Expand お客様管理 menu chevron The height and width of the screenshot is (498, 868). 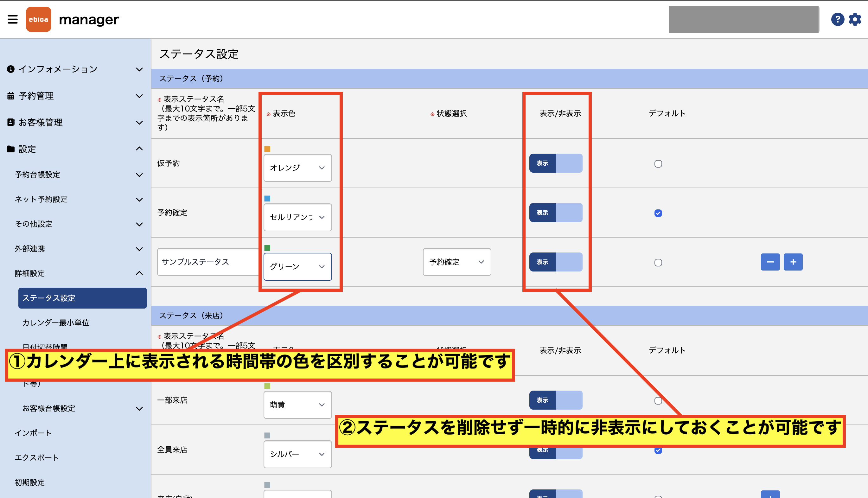coord(139,123)
